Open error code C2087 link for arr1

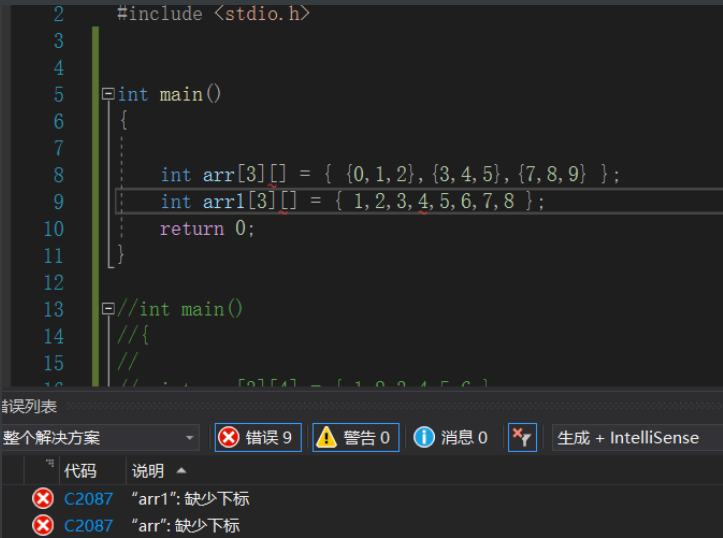pos(89,499)
